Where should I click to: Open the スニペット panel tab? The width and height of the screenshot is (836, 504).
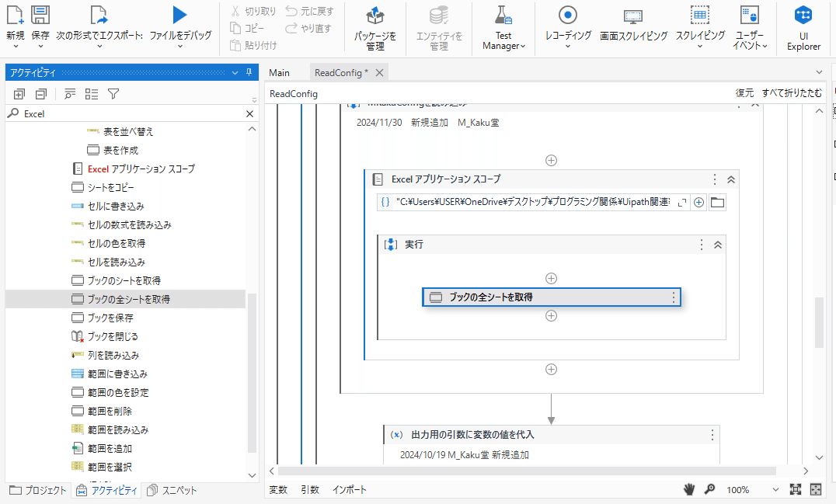coord(172,490)
